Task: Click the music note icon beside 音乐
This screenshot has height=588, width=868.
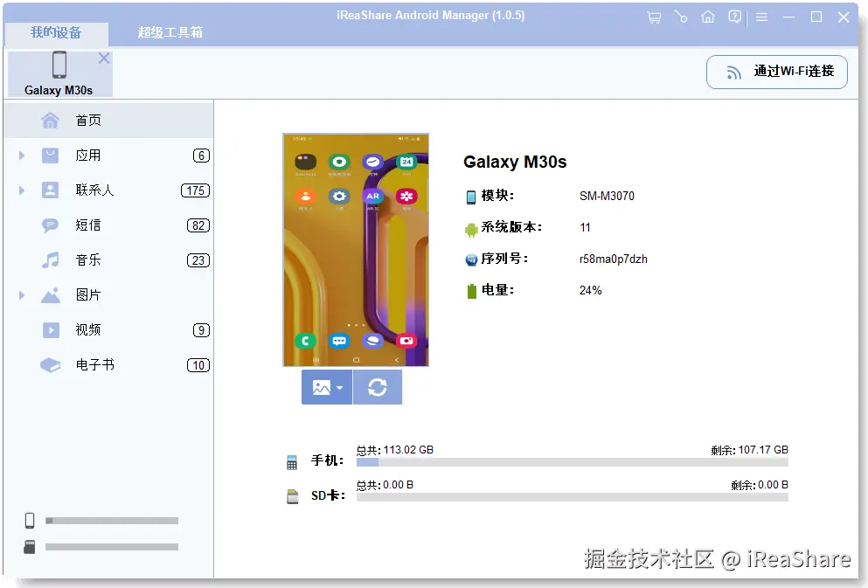Action: 51,260
